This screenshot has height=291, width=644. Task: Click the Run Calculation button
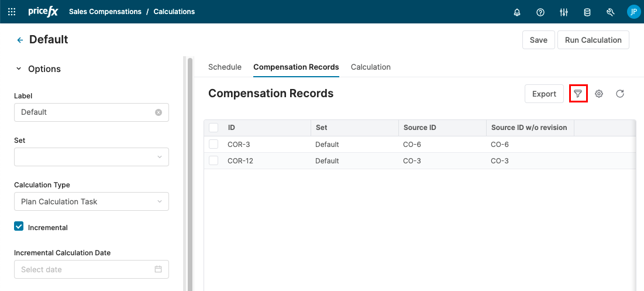(x=593, y=40)
